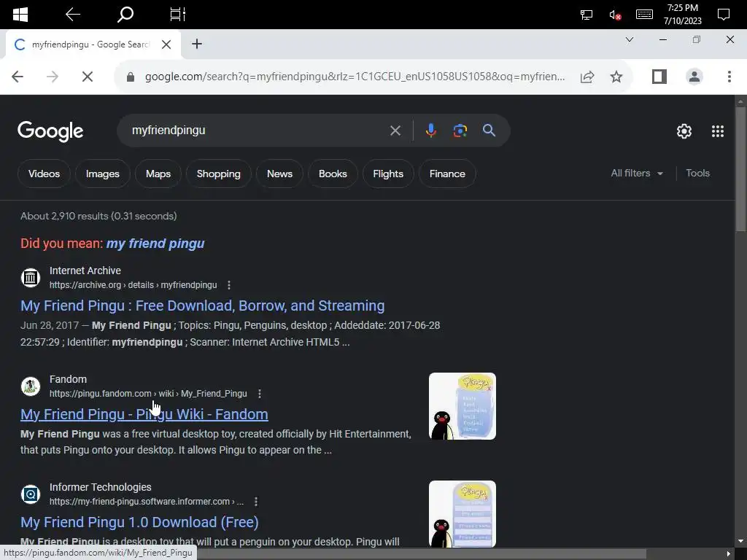Open Google quick settings gear
The width and height of the screenshot is (747, 560).
[684, 131]
